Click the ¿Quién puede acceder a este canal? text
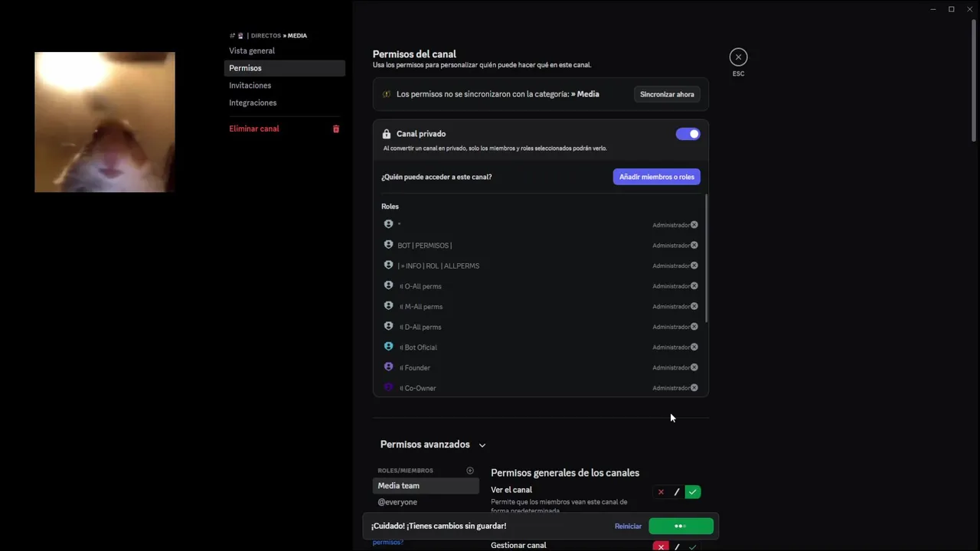Image resolution: width=980 pixels, height=551 pixels. 436,177
